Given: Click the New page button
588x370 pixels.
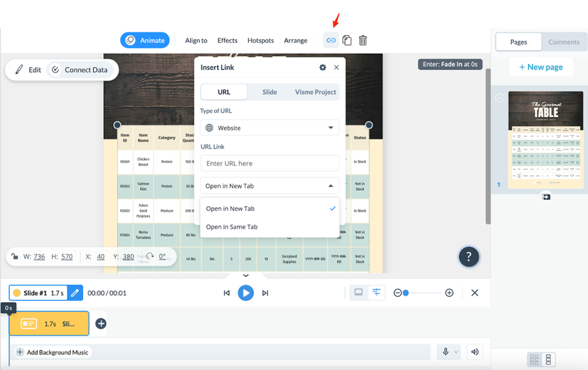Looking at the screenshot, I should [541, 67].
